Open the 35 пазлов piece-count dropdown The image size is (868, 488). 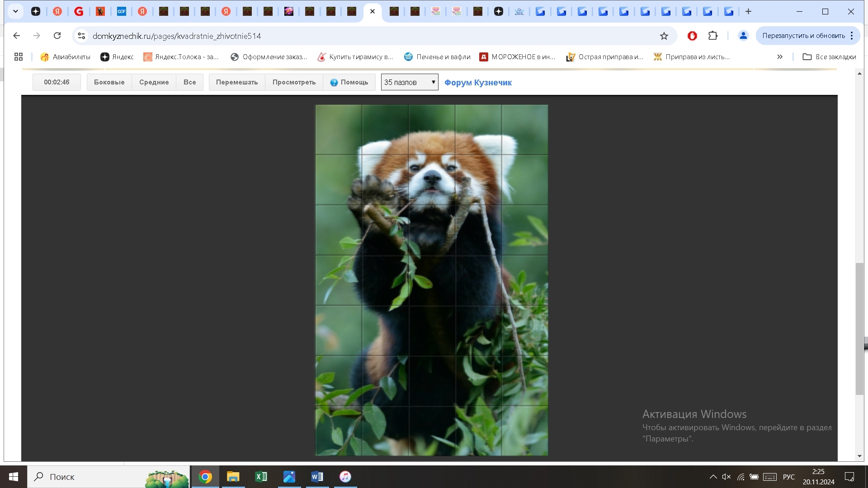pyautogui.click(x=410, y=82)
